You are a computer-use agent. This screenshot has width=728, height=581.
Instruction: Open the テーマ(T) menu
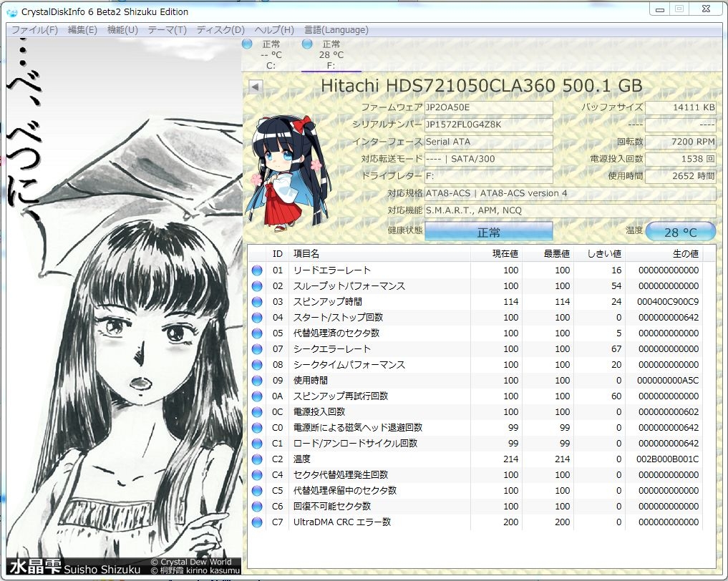(x=167, y=30)
